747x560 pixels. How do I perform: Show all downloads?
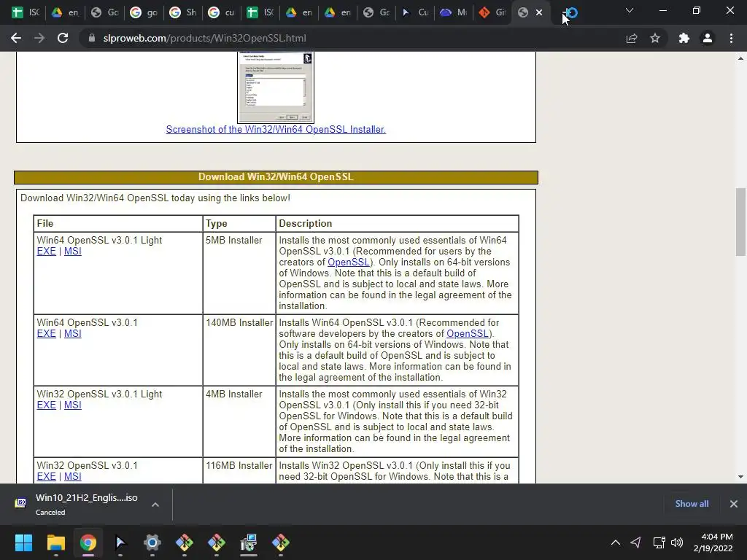click(x=692, y=504)
